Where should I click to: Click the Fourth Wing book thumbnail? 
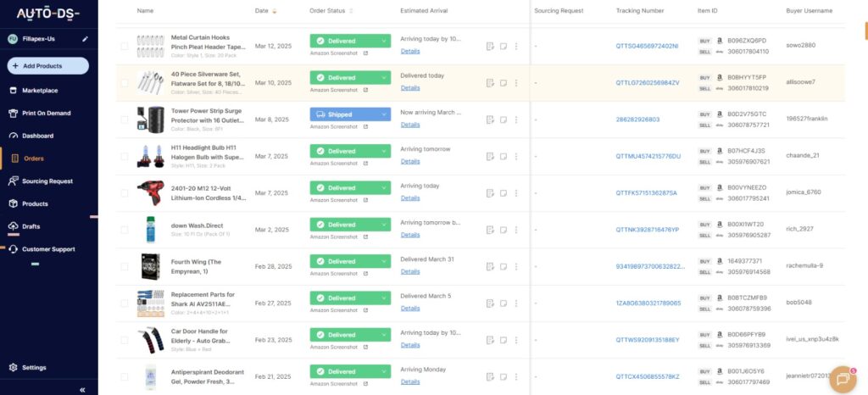pyautogui.click(x=149, y=265)
